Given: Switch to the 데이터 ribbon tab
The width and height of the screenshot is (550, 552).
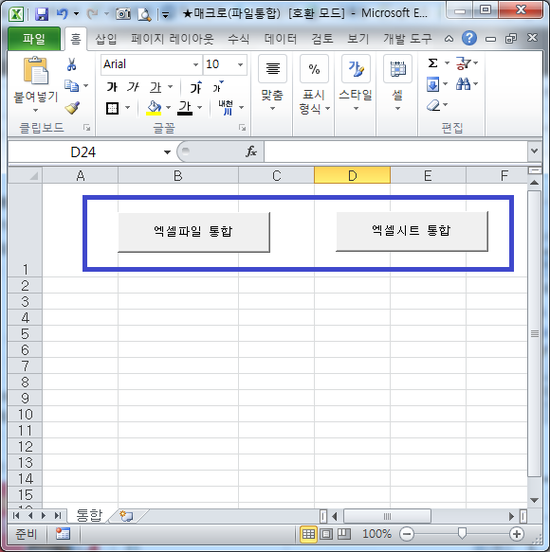Looking at the screenshot, I should click(280, 39).
